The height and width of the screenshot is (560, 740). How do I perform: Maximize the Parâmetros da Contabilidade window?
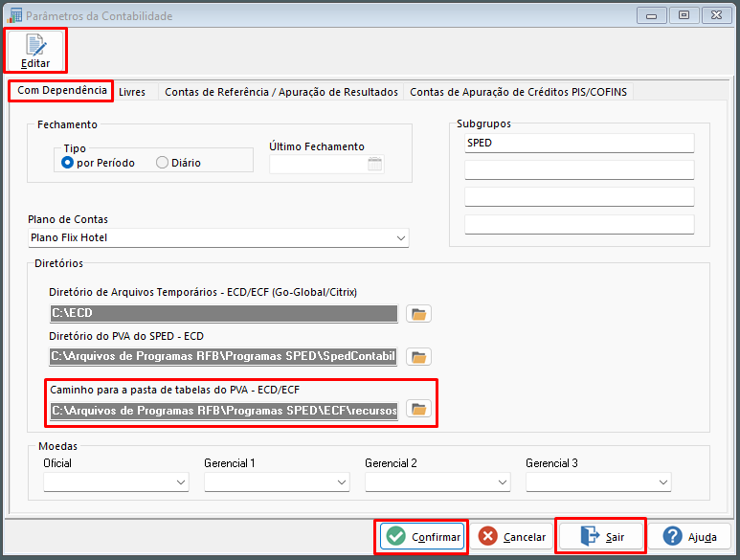tap(684, 15)
